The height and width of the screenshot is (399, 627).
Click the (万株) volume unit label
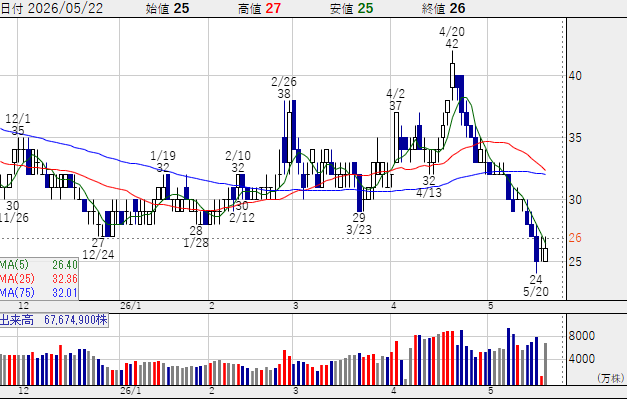pos(610,378)
